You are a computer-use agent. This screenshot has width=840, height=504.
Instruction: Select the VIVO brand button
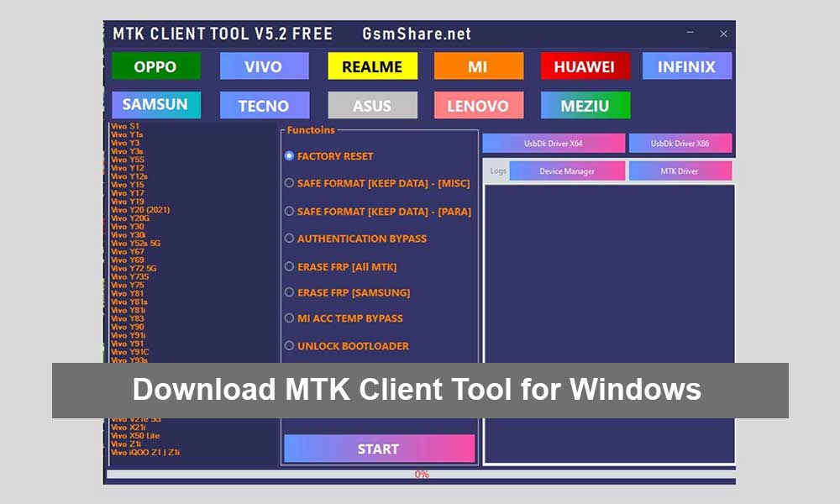coord(264,66)
